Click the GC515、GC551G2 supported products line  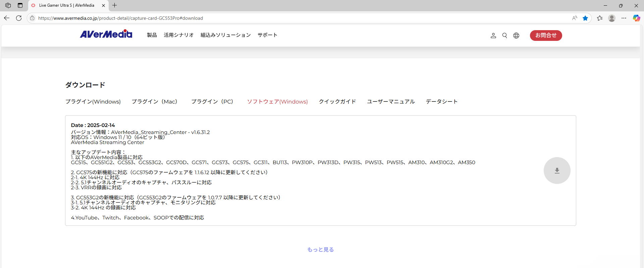[273, 162]
